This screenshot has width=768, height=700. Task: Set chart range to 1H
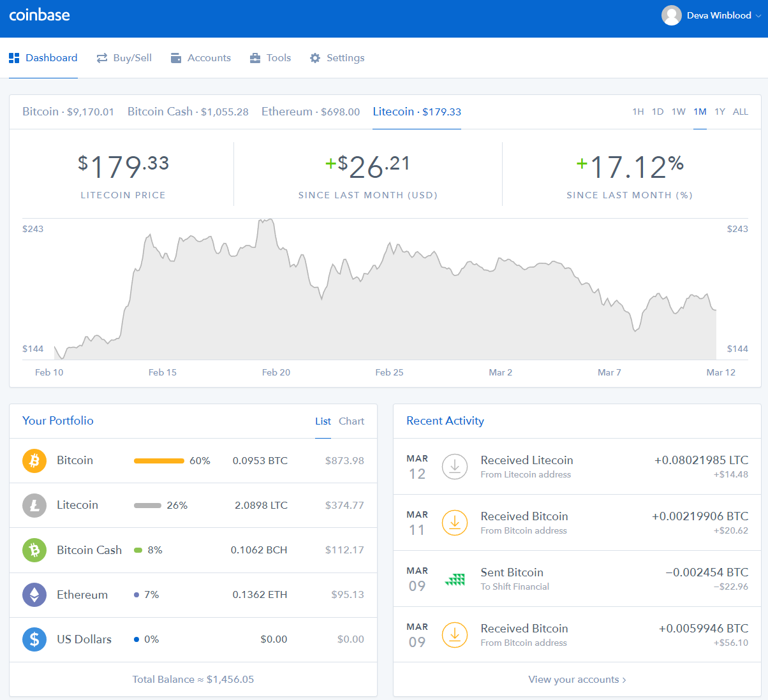638,112
